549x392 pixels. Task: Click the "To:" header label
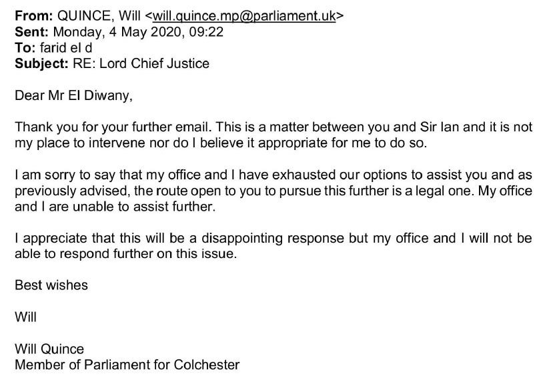[x=25, y=47]
